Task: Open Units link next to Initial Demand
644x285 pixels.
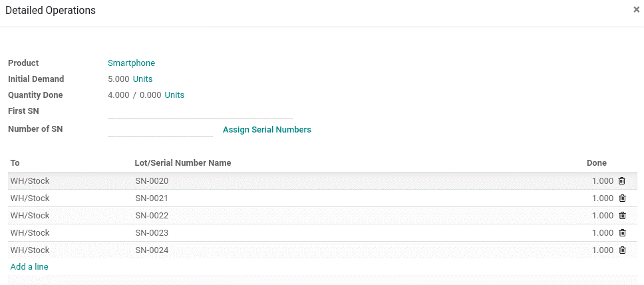Action: tap(142, 79)
